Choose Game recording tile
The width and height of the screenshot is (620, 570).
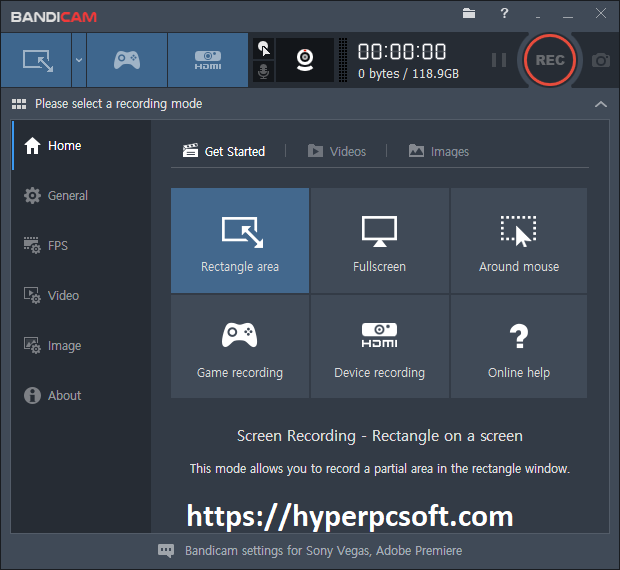point(240,346)
